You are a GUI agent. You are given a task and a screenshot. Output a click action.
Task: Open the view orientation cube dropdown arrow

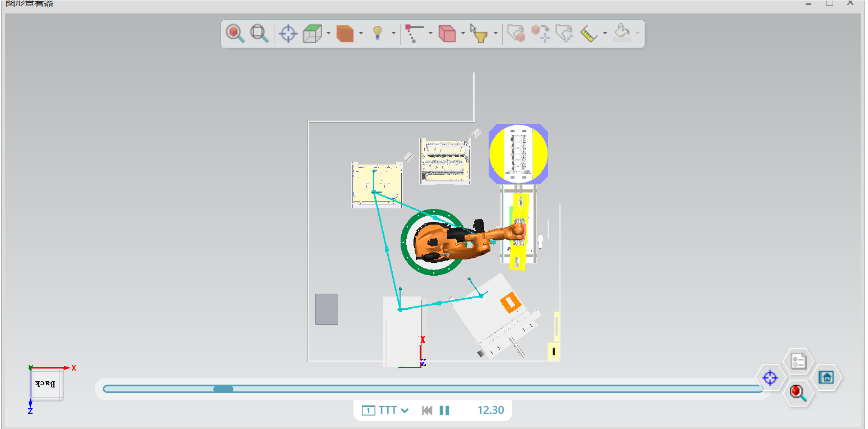coord(328,34)
